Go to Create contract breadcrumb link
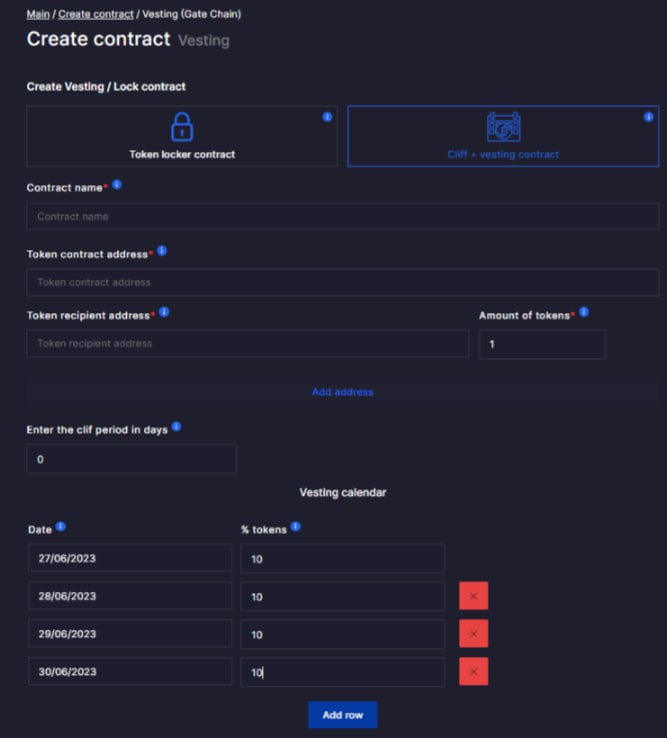The width and height of the screenshot is (667, 738). tap(96, 14)
